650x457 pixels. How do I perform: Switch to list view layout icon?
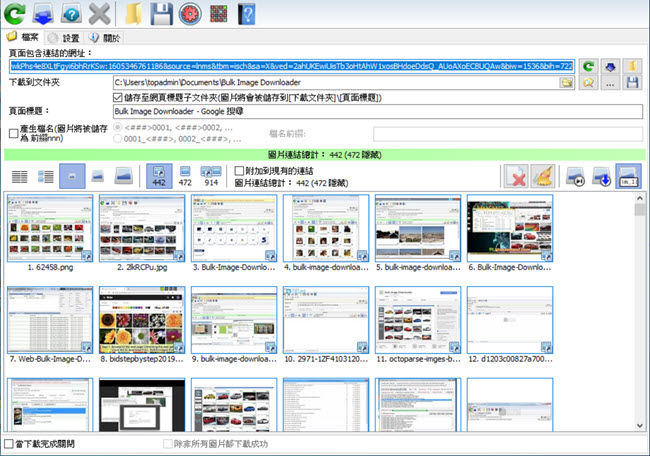pyautogui.click(x=19, y=177)
